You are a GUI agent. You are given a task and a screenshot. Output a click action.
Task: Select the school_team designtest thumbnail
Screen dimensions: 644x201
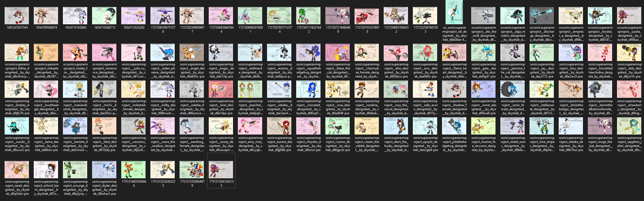(46, 170)
